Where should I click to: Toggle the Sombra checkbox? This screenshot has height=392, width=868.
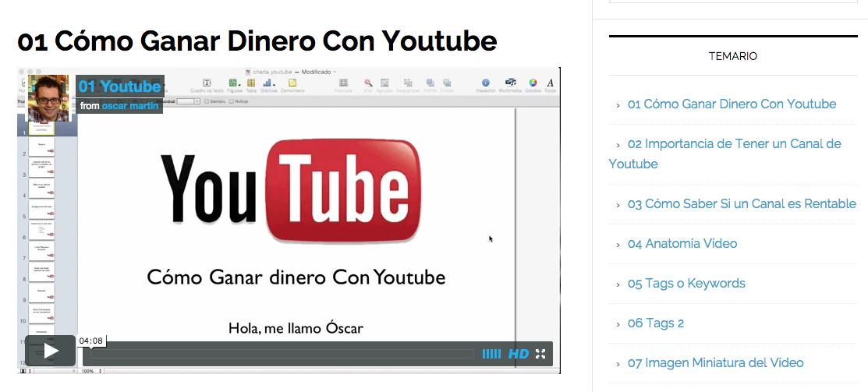click(x=207, y=101)
